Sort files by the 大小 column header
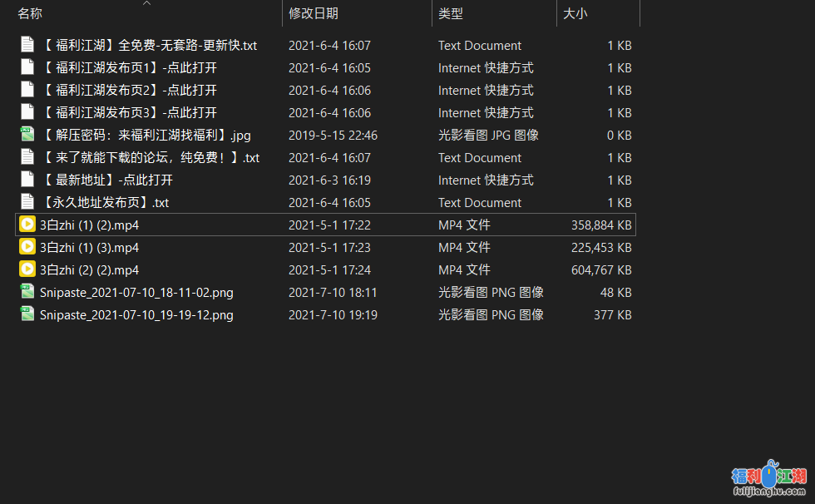 click(x=575, y=13)
